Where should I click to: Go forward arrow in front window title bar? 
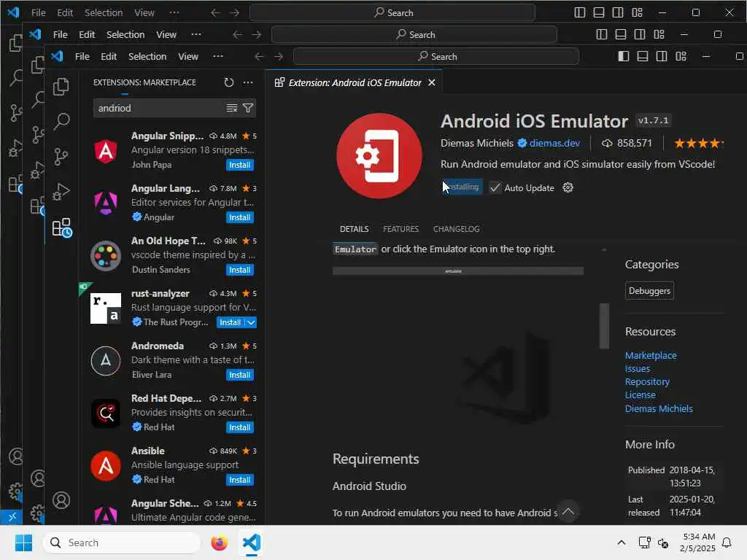(x=279, y=57)
